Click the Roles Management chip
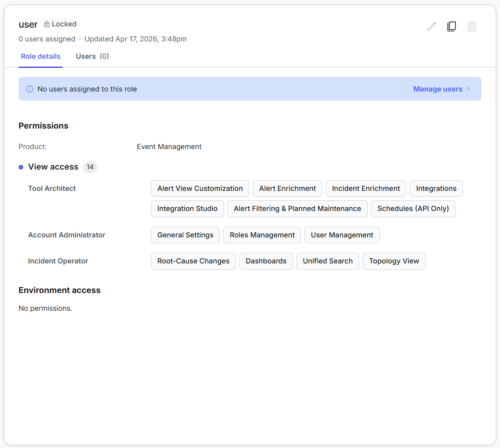The height and width of the screenshot is (448, 500). coord(262,235)
